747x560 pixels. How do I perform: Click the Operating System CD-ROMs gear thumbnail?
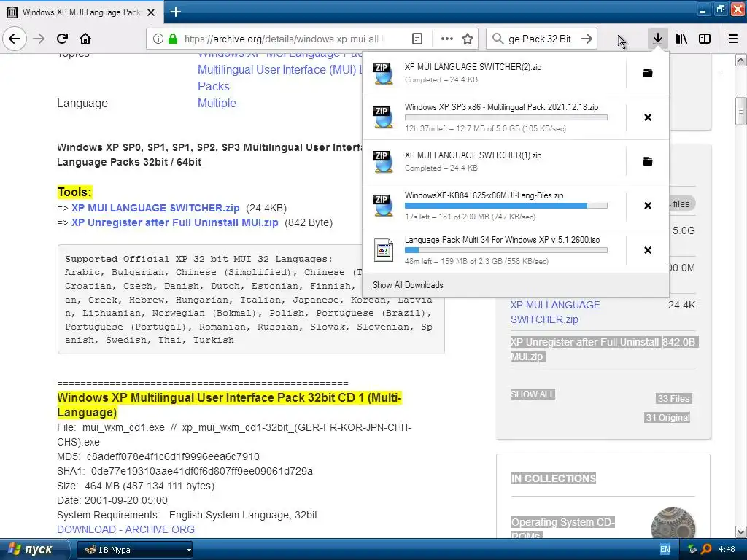tap(673, 524)
